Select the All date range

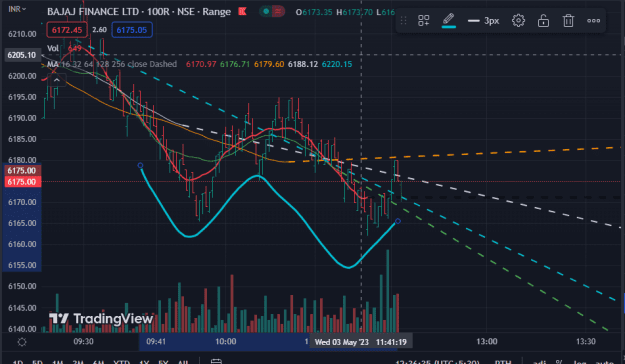(183, 362)
